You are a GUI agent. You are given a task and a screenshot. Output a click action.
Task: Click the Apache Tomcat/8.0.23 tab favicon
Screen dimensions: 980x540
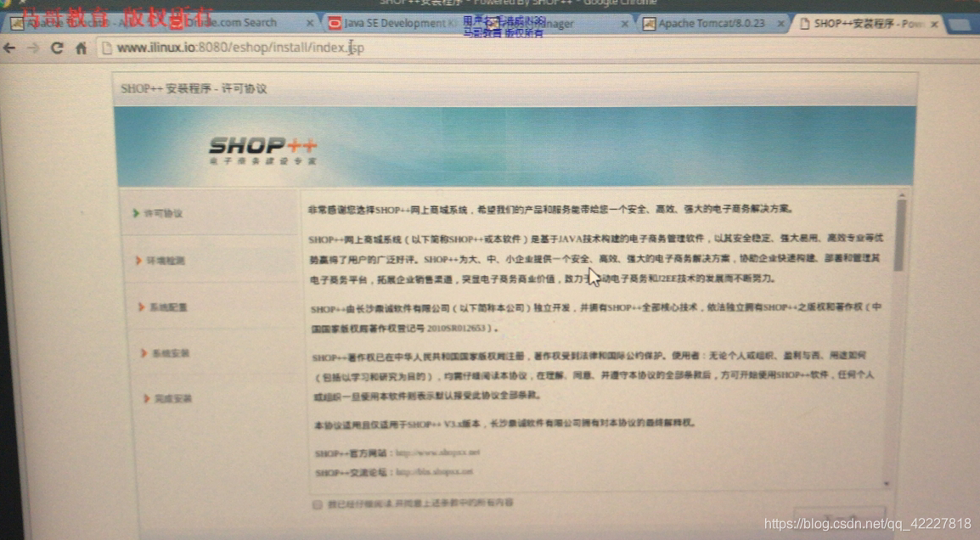pos(649,24)
